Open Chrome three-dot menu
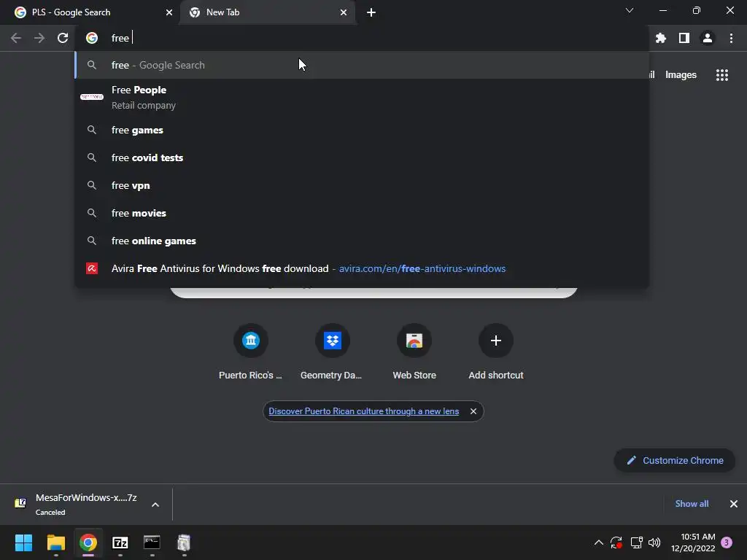The image size is (747, 560). pos(731,38)
